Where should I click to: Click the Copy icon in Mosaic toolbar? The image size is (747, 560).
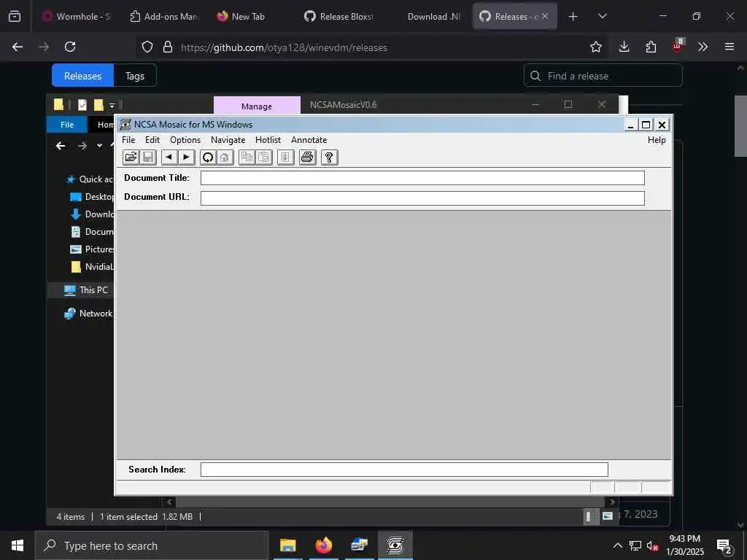pos(247,157)
